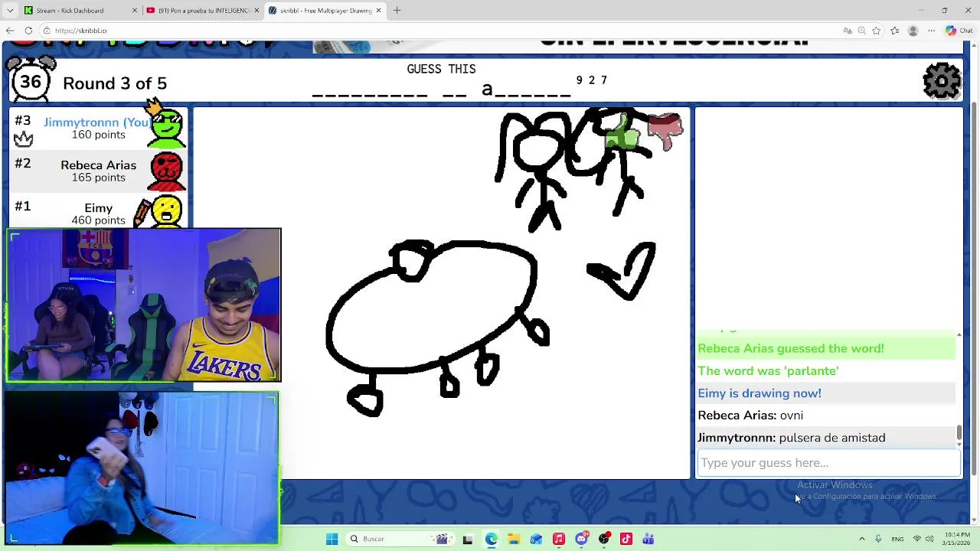The height and width of the screenshot is (551, 980).
Task: Open browser settings and more menu
Action: (x=931, y=31)
